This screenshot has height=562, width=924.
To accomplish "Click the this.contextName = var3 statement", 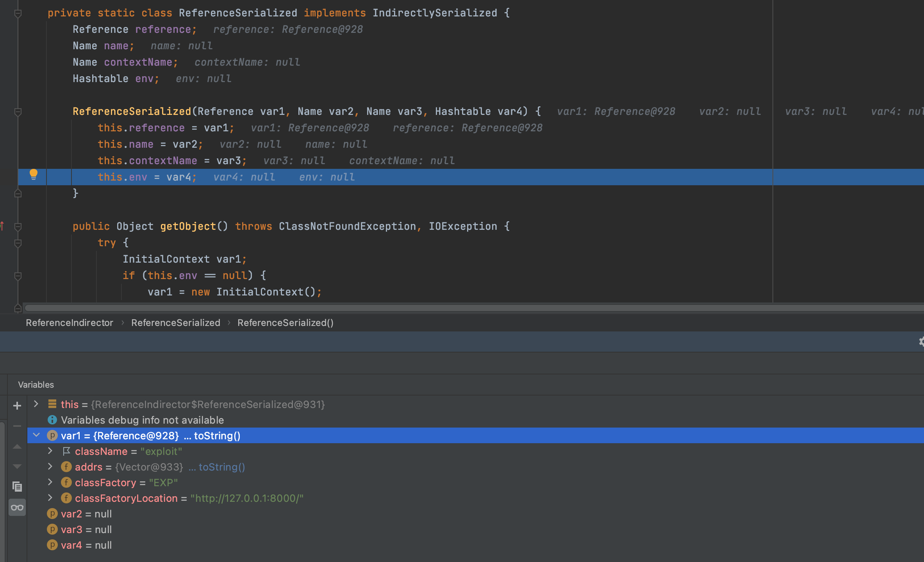I will click(172, 161).
